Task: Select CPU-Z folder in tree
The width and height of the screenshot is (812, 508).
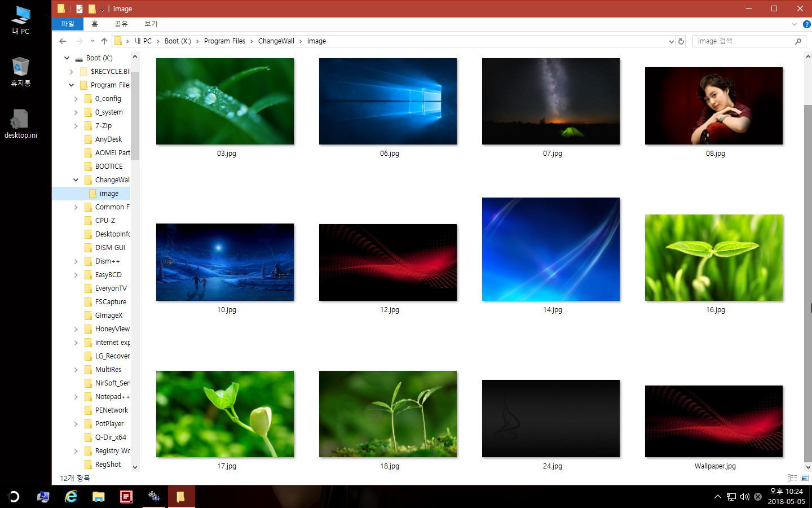Action: click(105, 221)
